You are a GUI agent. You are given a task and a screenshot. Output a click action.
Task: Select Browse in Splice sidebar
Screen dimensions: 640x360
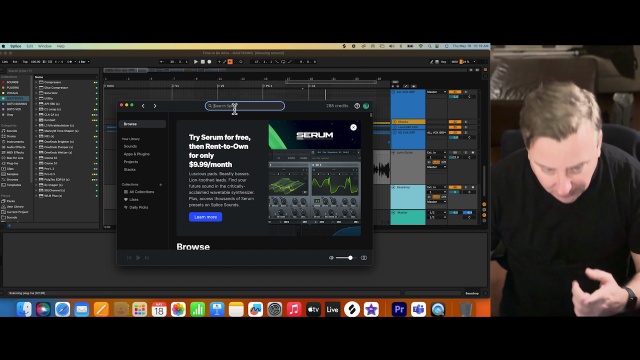[x=142, y=124]
